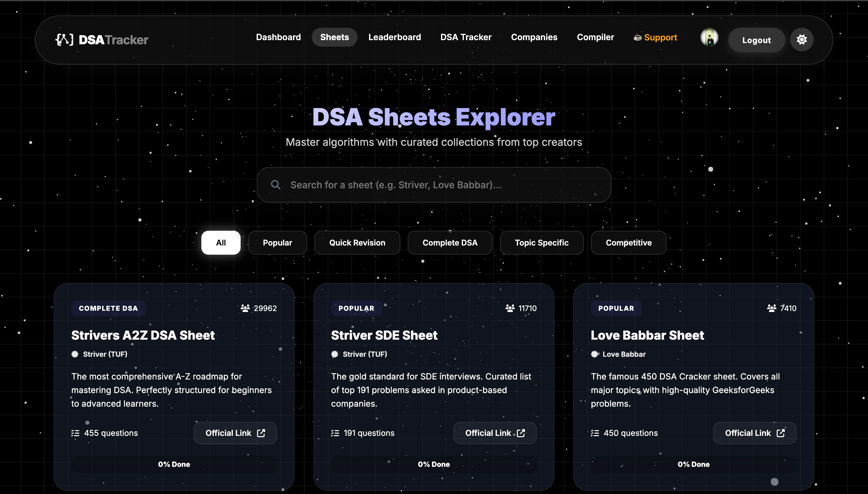Open the Sheets nav item
The image size is (868, 494).
coord(335,37)
